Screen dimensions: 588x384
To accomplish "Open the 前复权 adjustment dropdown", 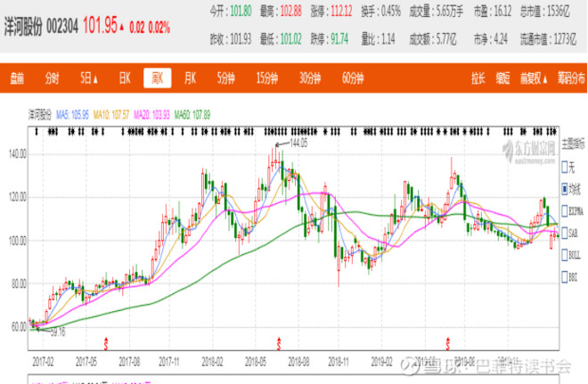I will pos(534,78).
